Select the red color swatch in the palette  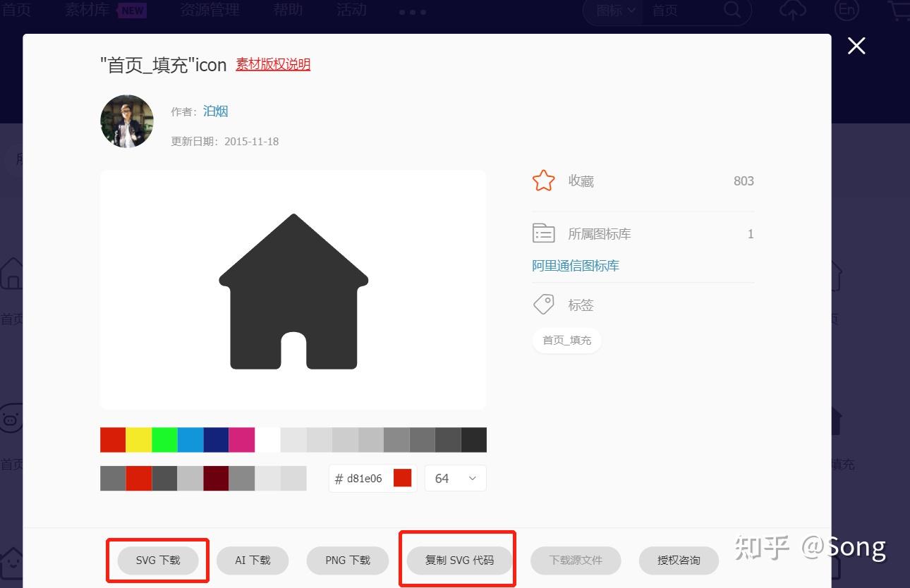click(x=112, y=439)
